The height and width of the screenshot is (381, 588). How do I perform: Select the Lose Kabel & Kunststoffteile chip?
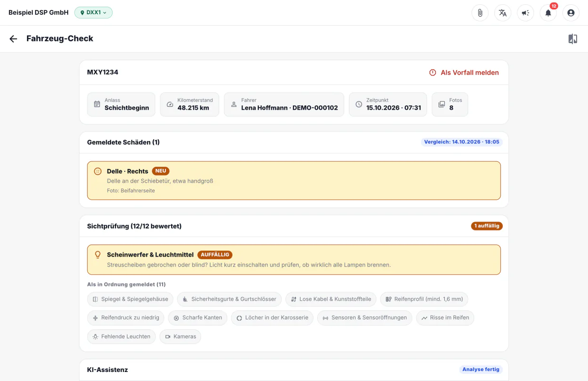coord(331,299)
